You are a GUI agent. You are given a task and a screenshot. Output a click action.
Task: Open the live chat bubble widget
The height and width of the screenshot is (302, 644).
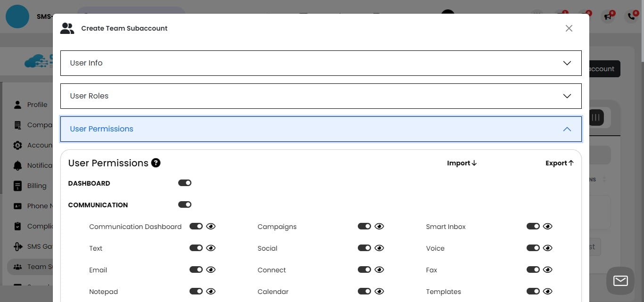coord(620,281)
